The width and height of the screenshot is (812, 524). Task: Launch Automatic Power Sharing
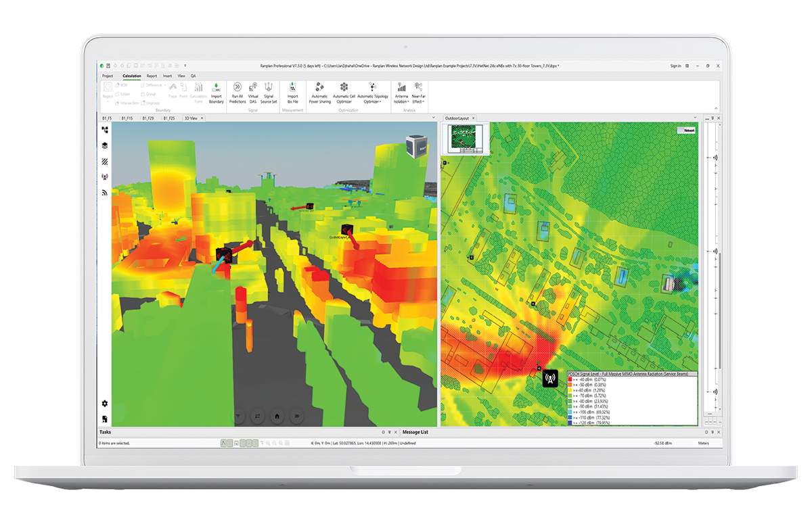click(319, 88)
